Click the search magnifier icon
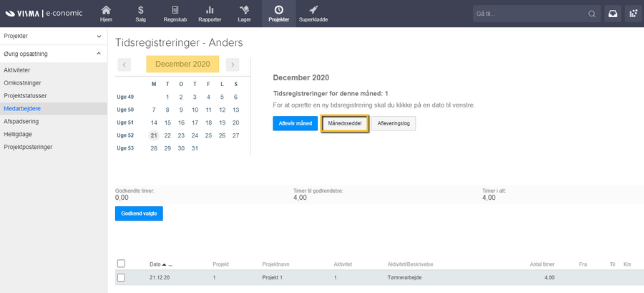The image size is (644, 293). tap(592, 14)
